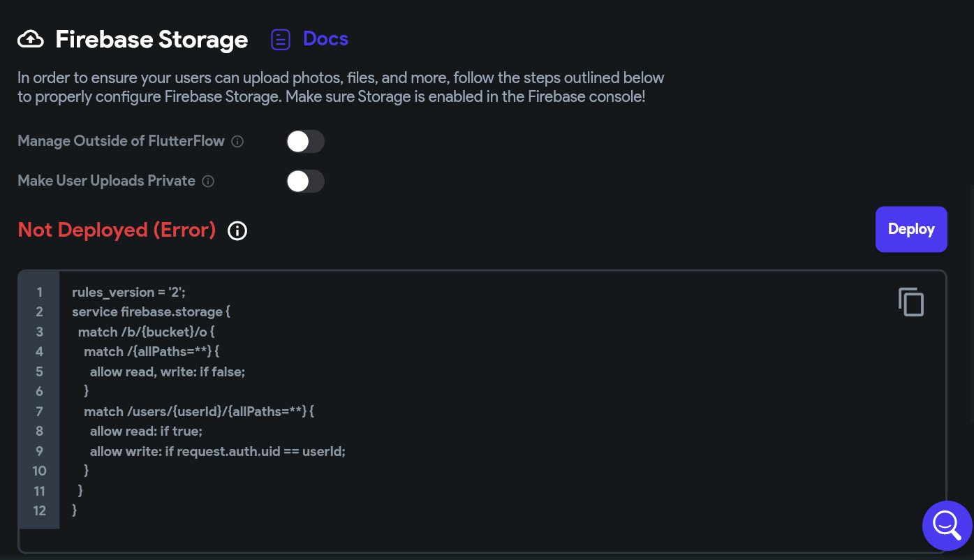Click info icon for Make User Uploads Private
The image size is (974, 560).
pos(208,182)
